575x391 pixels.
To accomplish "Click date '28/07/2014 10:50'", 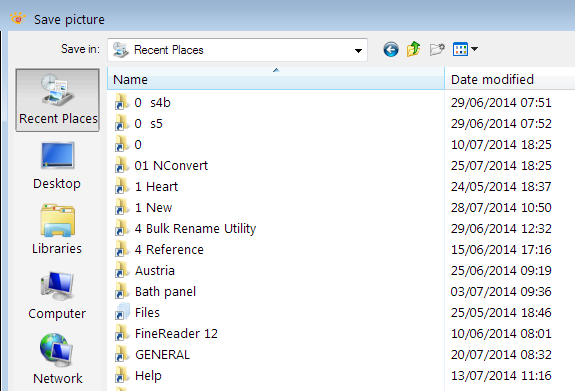I will (501, 208).
